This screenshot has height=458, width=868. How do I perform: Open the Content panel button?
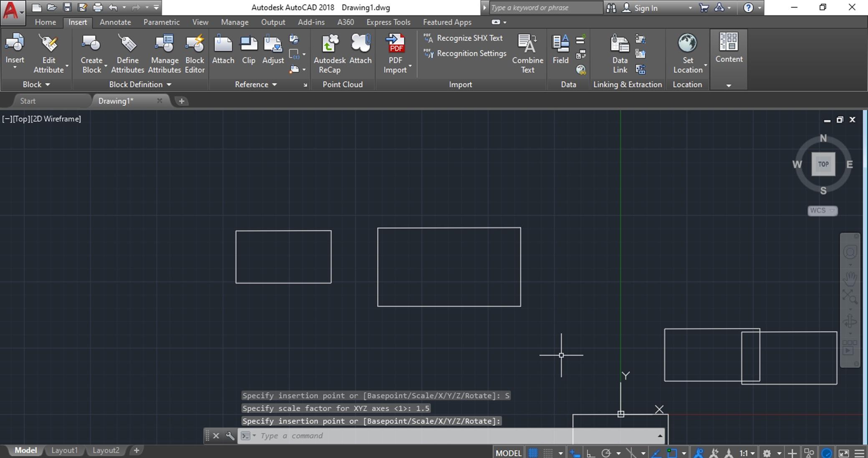coord(729,48)
